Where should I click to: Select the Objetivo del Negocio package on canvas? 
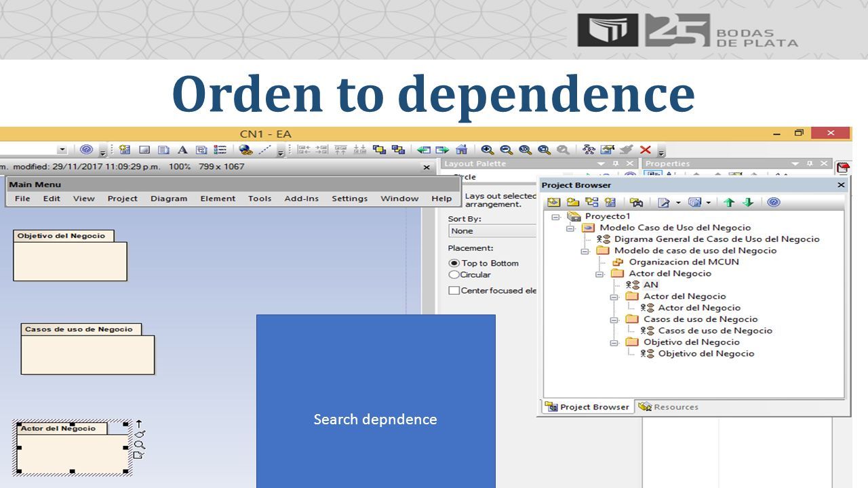click(70, 256)
